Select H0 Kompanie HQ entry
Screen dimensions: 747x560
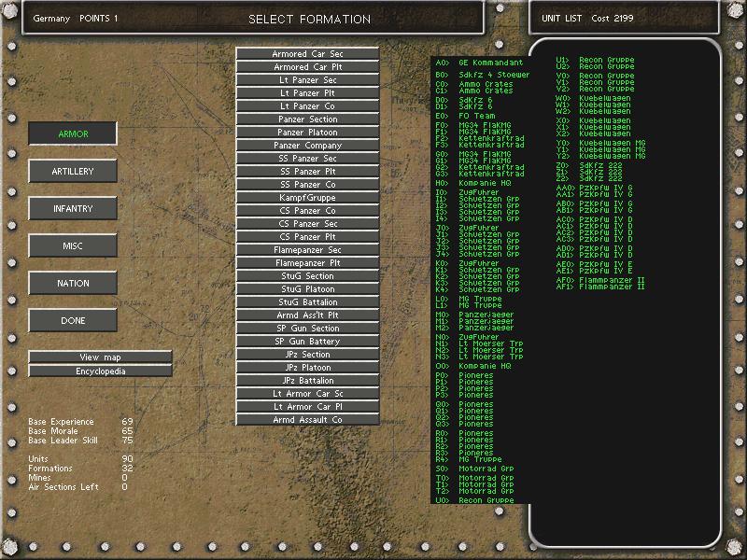point(473,183)
